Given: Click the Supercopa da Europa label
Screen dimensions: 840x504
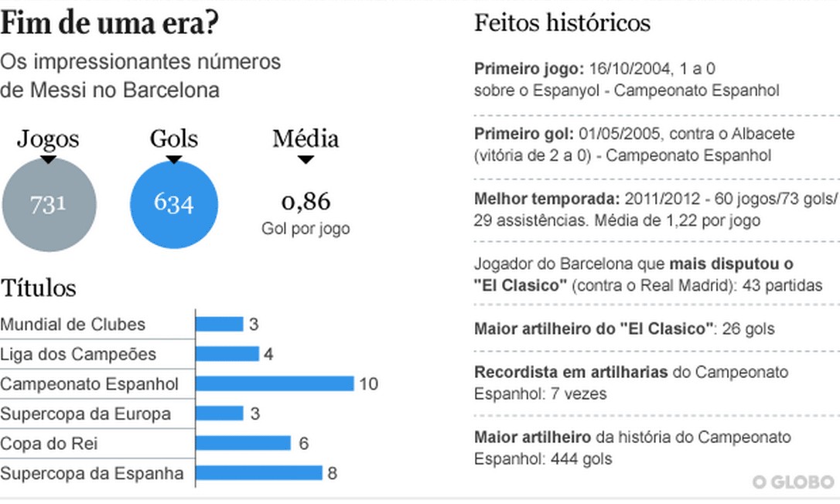Looking at the screenshot, I should (x=85, y=414).
